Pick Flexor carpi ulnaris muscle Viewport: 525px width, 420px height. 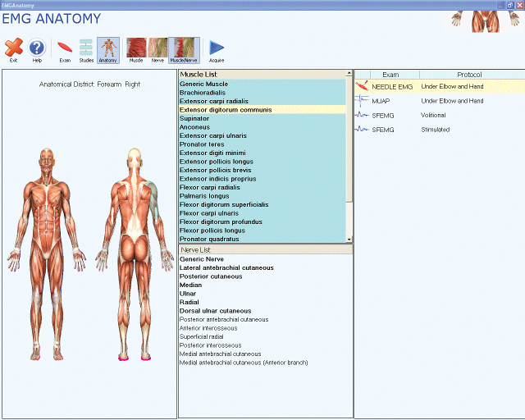coord(208,213)
